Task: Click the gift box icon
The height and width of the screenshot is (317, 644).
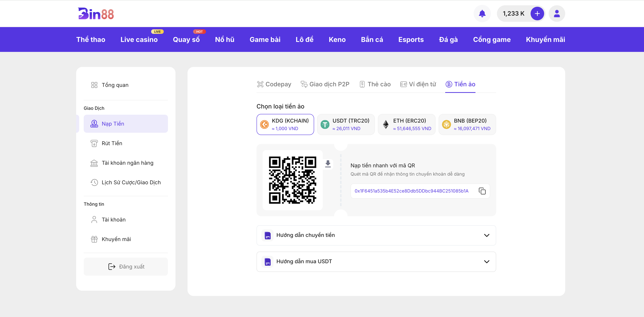Action: (94, 239)
